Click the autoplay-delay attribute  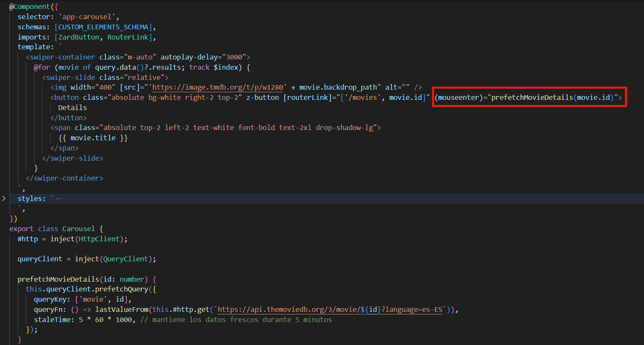(203, 57)
